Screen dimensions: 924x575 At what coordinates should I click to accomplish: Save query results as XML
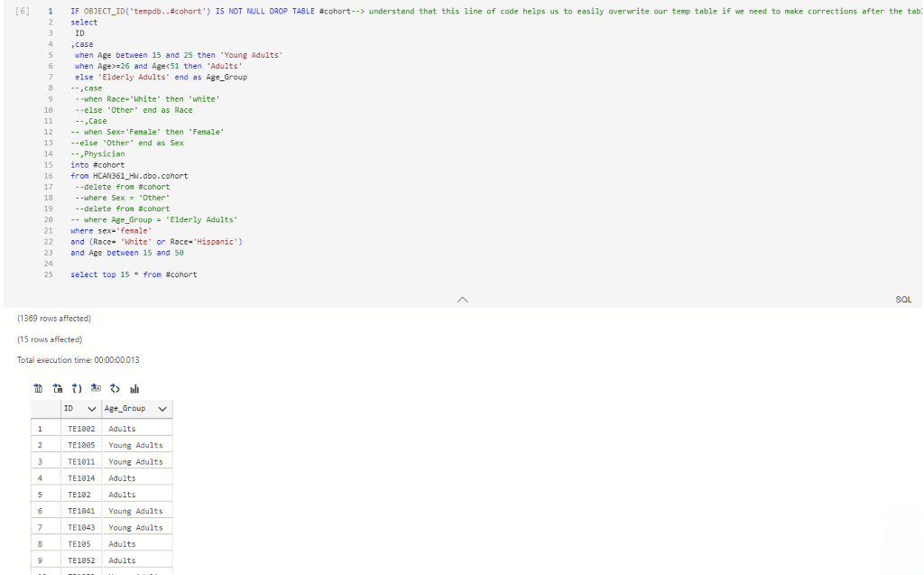115,388
